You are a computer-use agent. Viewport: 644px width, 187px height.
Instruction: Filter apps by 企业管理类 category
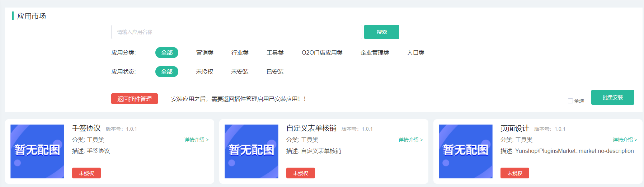pyautogui.click(x=375, y=53)
